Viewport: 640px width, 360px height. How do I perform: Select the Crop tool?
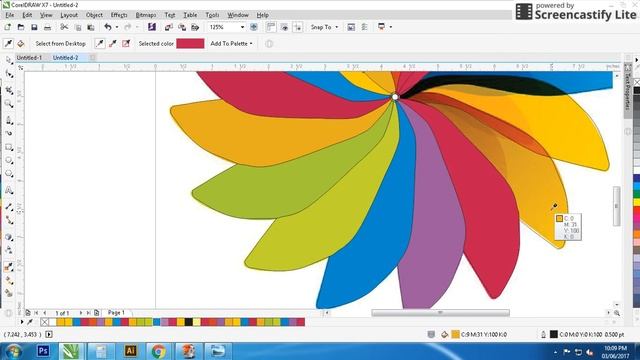coord(9,89)
